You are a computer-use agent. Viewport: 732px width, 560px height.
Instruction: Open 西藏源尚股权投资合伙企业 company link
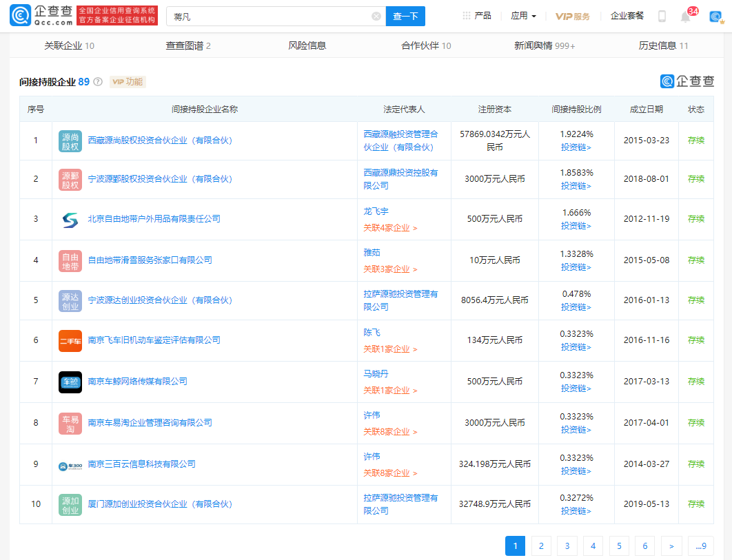pyautogui.click(x=160, y=141)
